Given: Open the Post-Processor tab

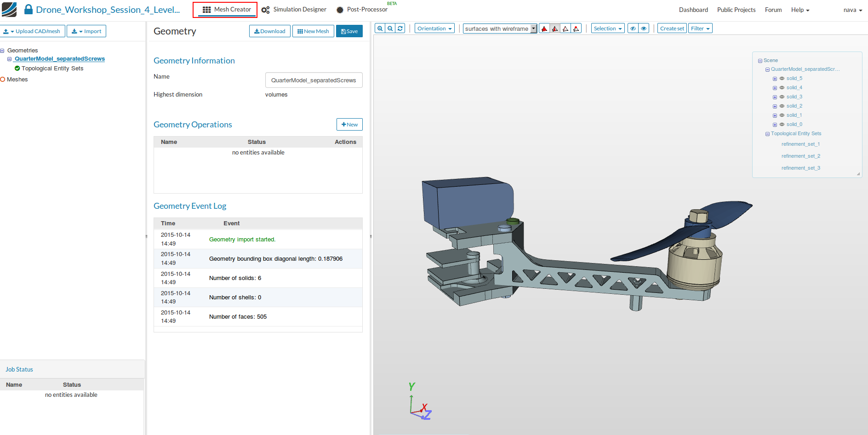Looking at the screenshot, I should click(x=362, y=10).
